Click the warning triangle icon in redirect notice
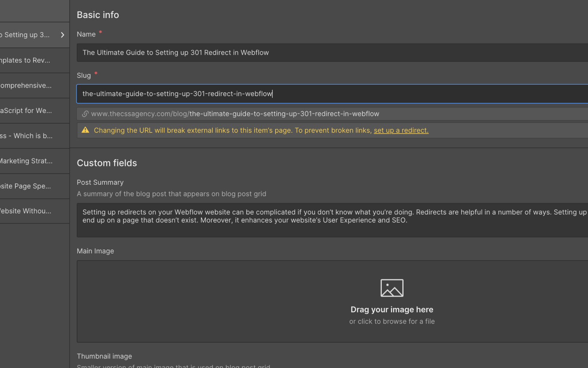This screenshot has width=588, height=368. click(85, 130)
